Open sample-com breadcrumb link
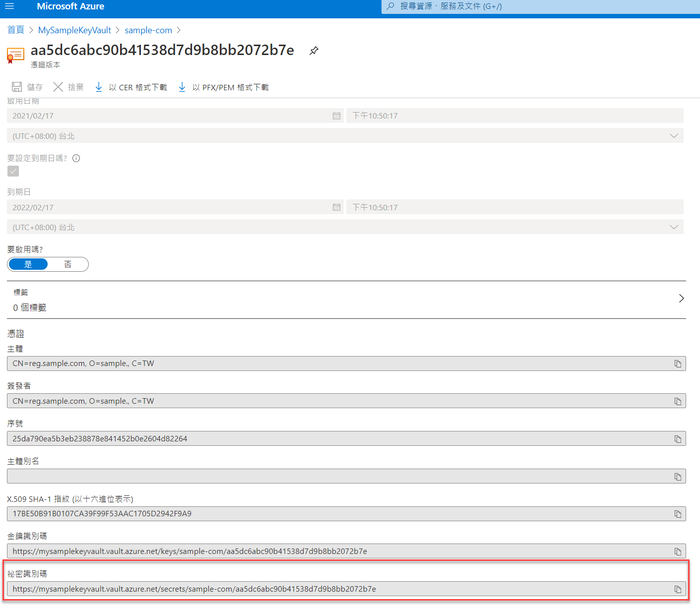Image resolution: width=700 pixels, height=607 pixels. point(148,30)
